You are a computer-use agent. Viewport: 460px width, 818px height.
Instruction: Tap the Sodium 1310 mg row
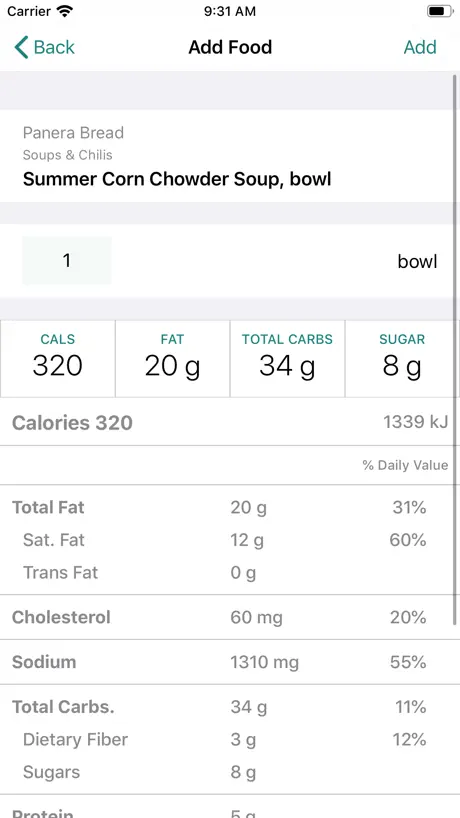[x=230, y=662]
